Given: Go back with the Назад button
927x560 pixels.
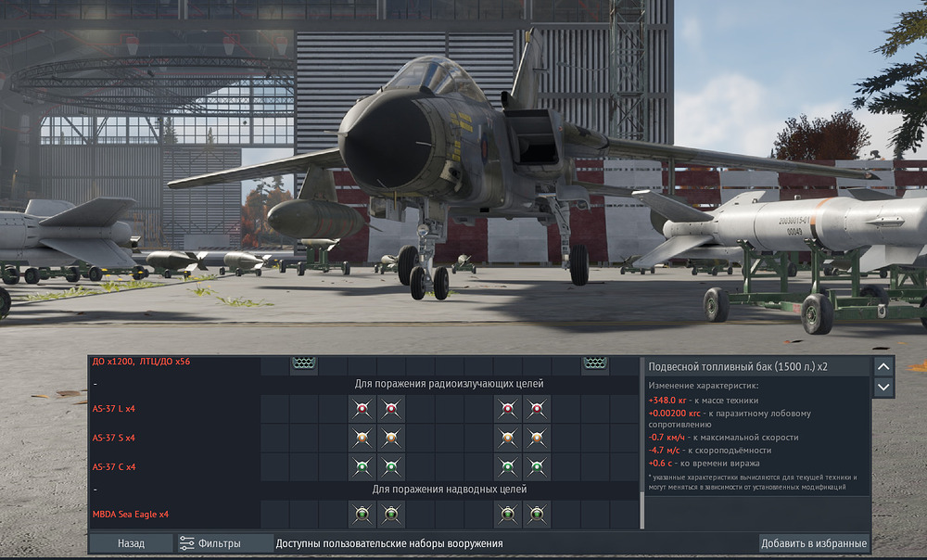Looking at the screenshot, I should coord(132,543).
